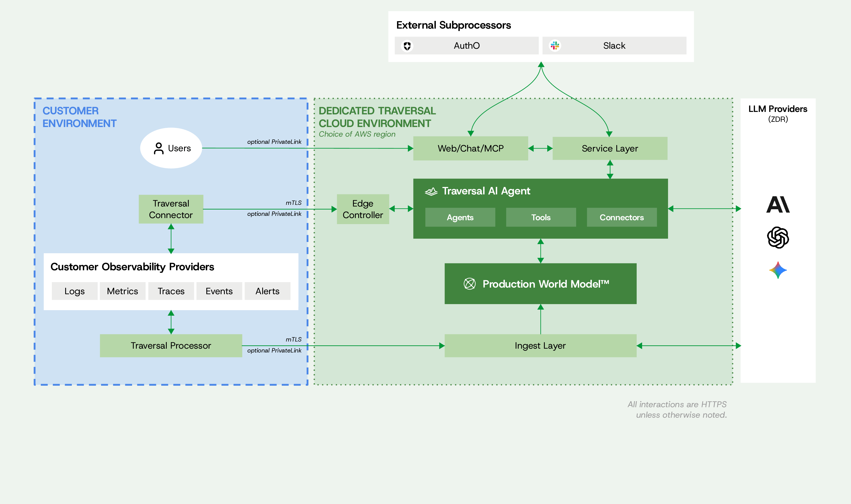Click the '(ZDR)' label
851x504 pixels.
[x=778, y=119]
